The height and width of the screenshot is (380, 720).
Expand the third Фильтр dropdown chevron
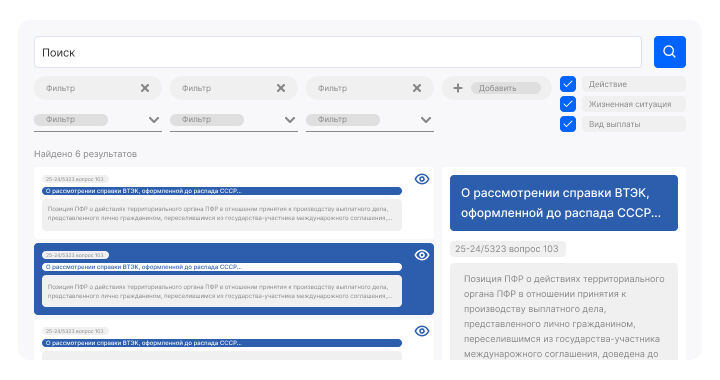426,120
